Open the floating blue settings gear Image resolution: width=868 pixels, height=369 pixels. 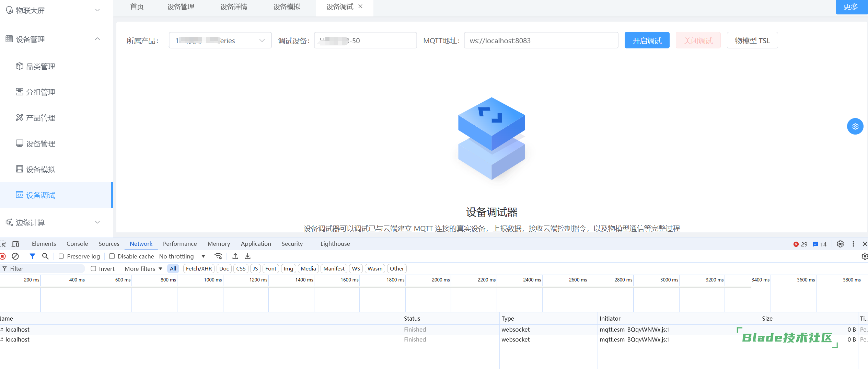coord(855,126)
